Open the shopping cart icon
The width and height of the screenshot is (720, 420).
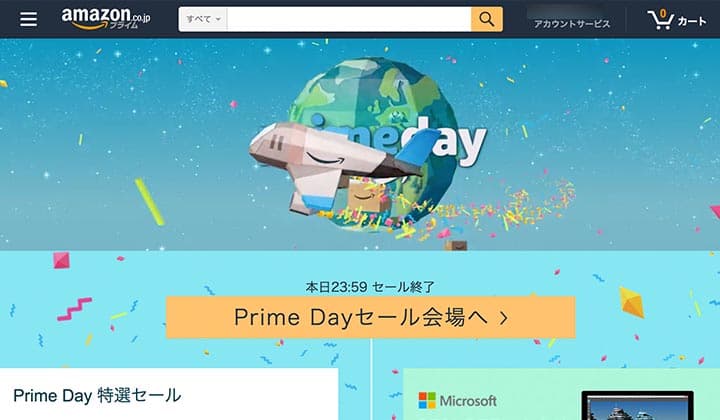pyautogui.click(x=660, y=20)
